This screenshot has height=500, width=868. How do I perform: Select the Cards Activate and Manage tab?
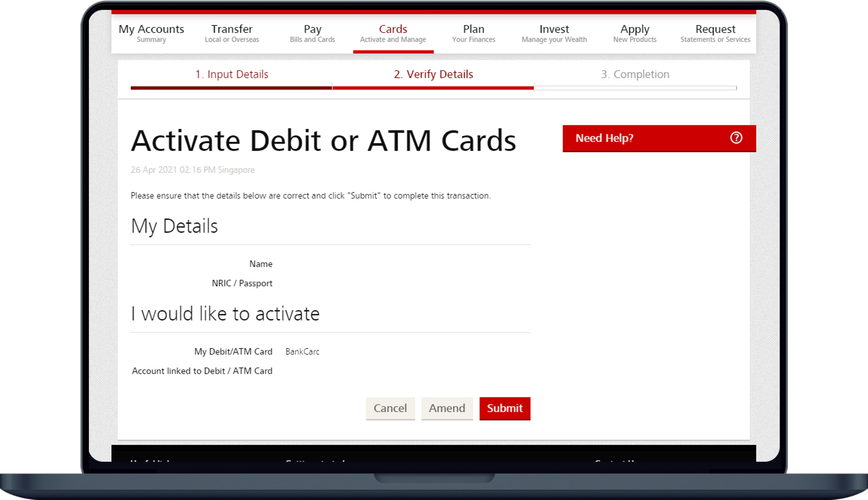(393, 33)
